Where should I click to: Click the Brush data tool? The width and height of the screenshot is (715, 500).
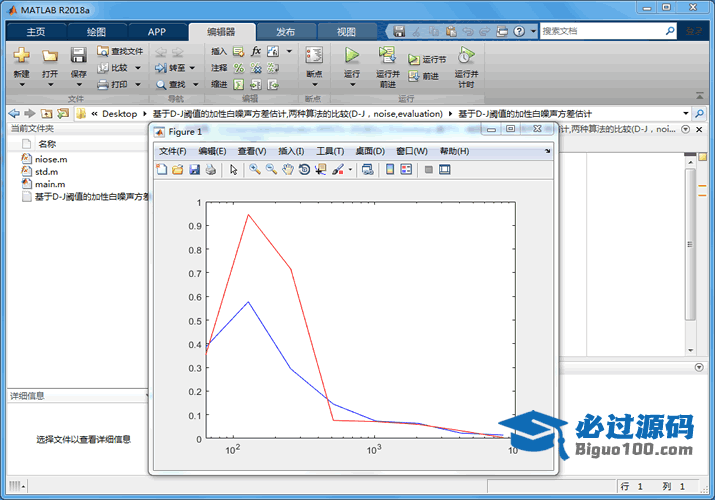(x=338, y=170)
